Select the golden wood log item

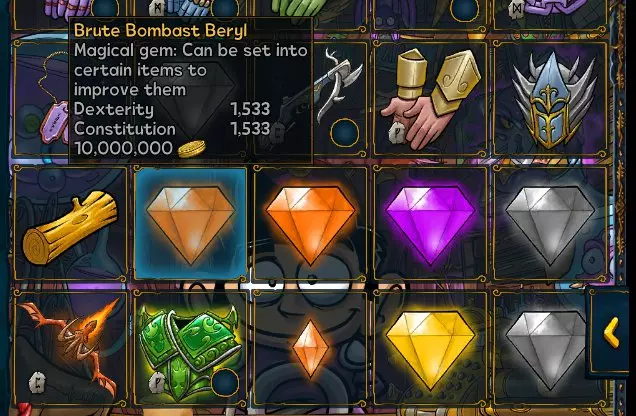point(70,227)
